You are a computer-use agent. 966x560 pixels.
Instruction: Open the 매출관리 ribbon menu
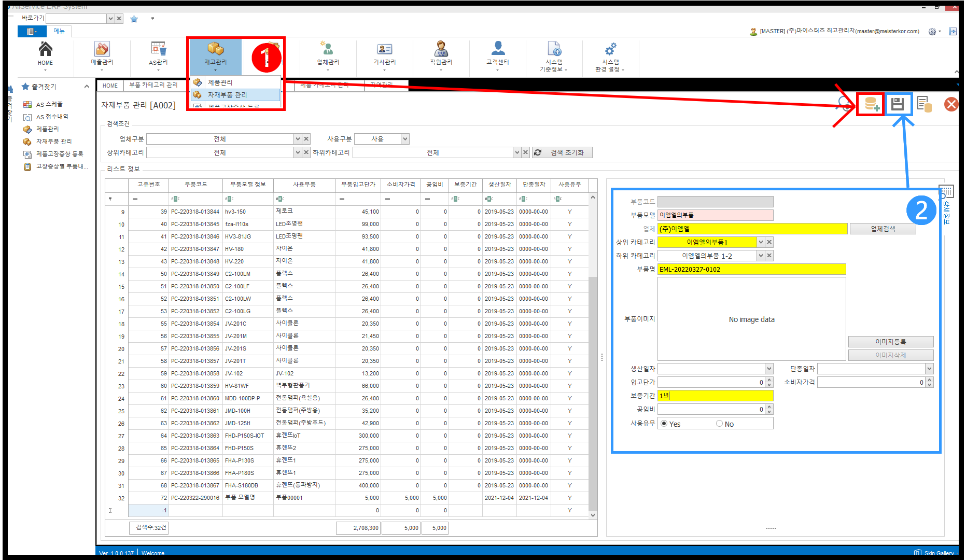coord(102,54)
